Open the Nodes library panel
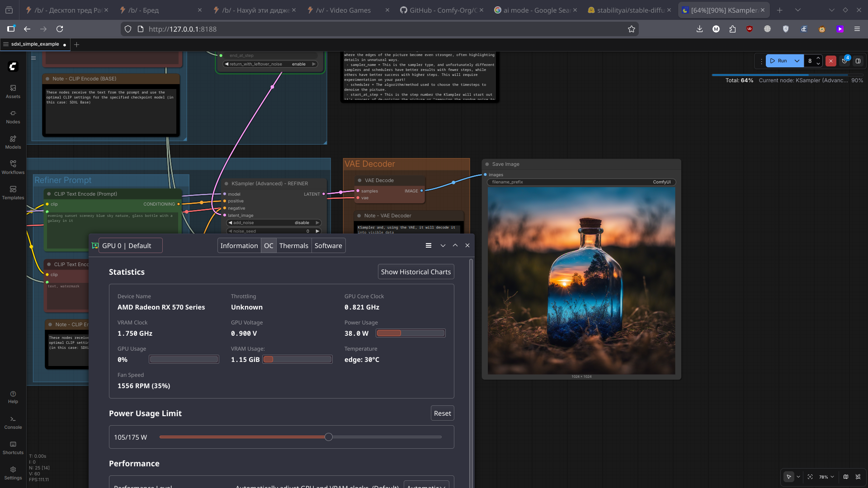 [x=13, y=117]
